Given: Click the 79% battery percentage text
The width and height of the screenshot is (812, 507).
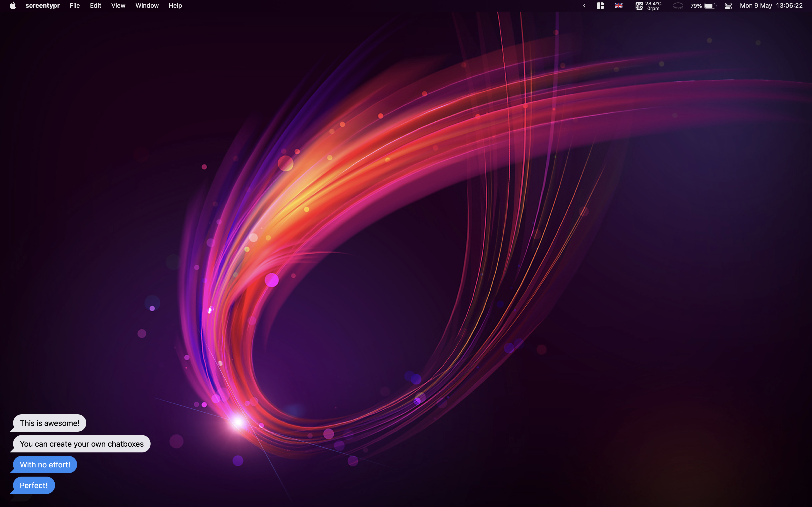Looking at the screenshot, I should (x=696, y=6).
